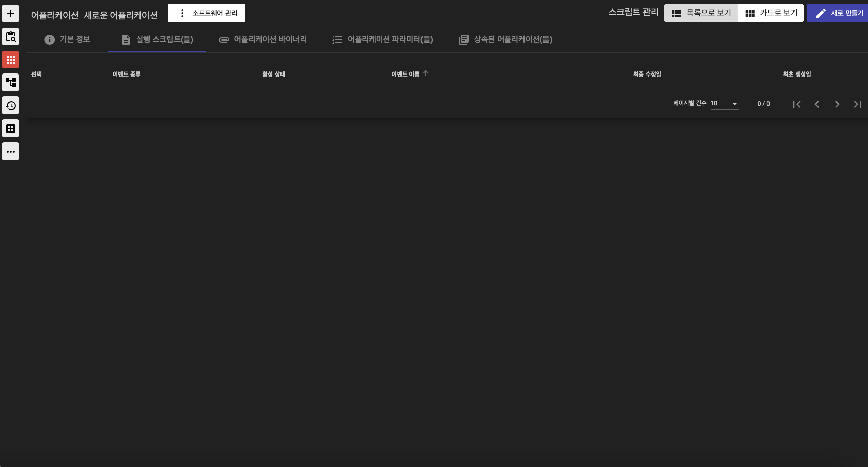
Task: Open the 상속된 어플리케이션(들) tab
Action: tap(504, 39)
